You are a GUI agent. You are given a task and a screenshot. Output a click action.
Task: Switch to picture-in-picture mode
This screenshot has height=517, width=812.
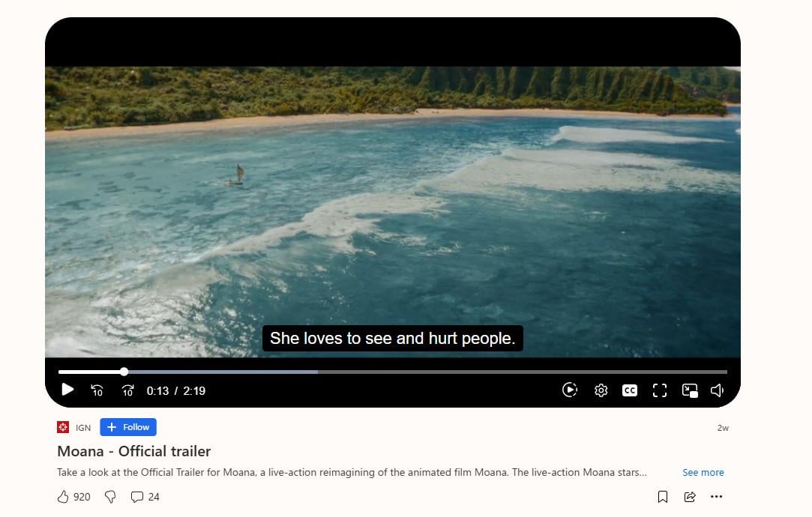[690, 390]
